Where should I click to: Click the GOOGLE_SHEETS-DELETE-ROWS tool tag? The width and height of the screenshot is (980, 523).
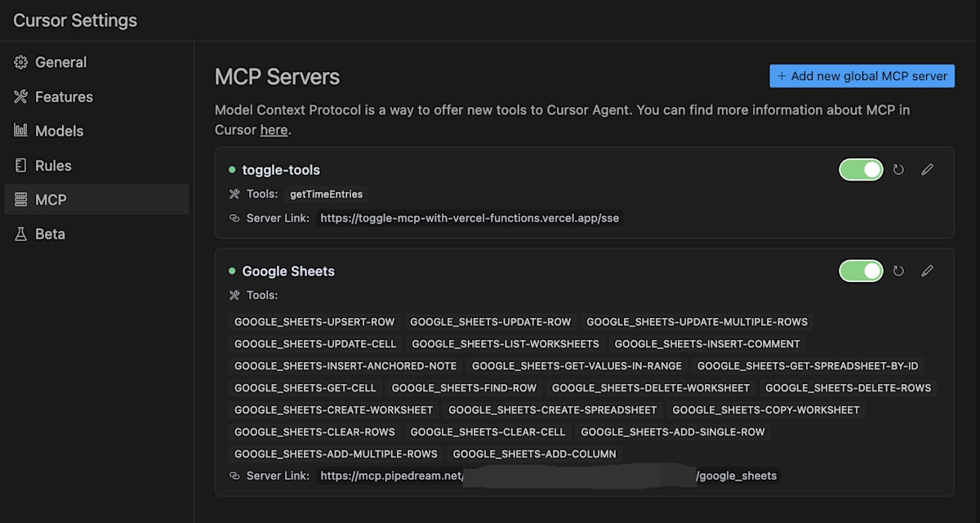click(848, 388)
